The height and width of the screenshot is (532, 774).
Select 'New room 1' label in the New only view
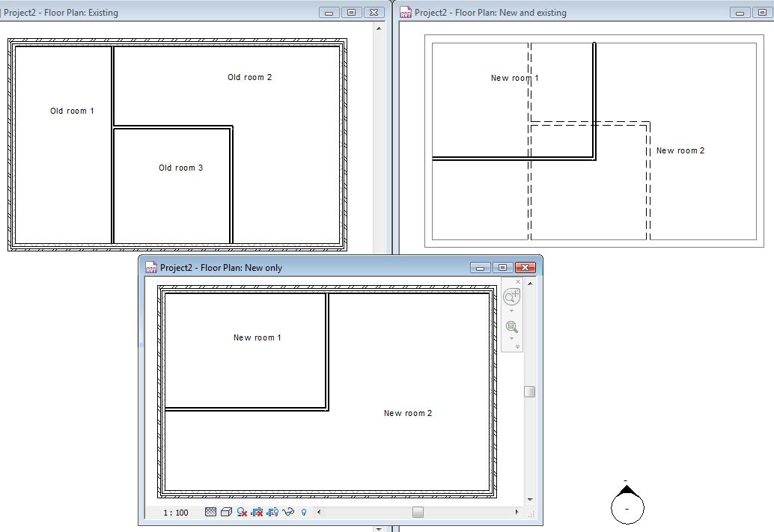coord(258,337)
